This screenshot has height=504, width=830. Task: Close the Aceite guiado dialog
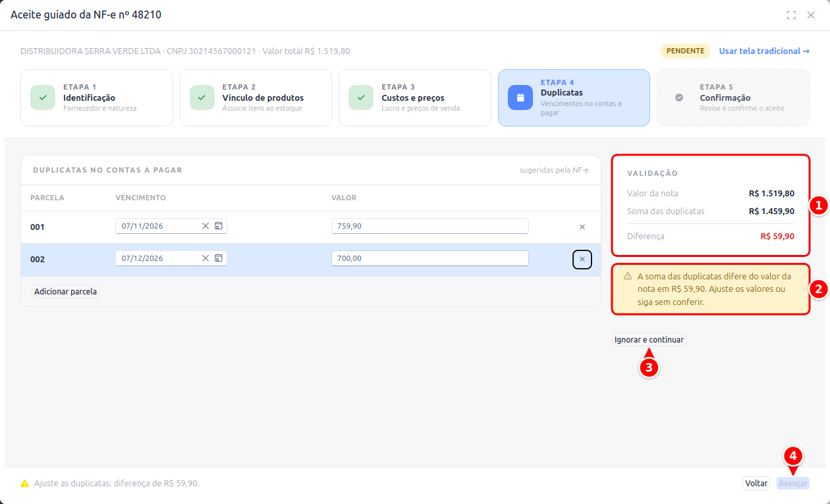point(811,15)
